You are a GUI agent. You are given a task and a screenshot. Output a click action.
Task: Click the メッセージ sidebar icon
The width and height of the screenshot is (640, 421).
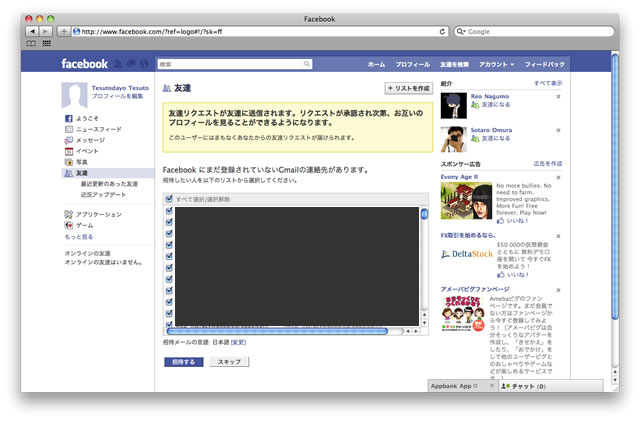[69, 140]
